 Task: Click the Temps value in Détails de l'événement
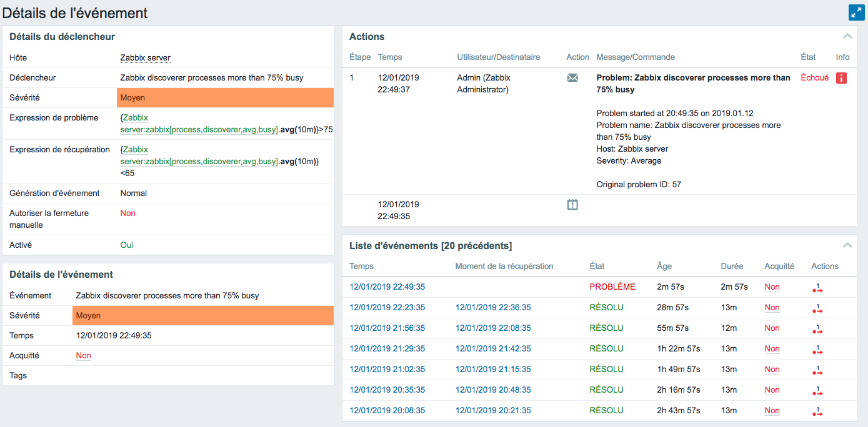(x=114, y=336)
